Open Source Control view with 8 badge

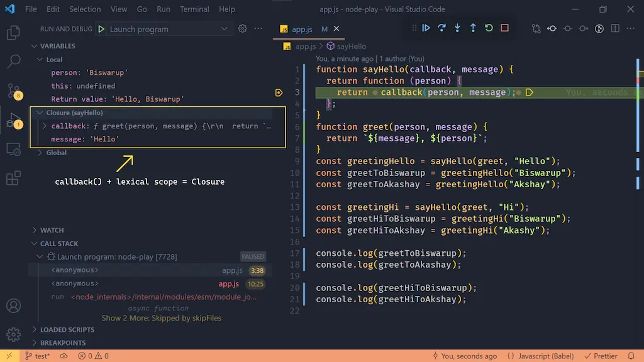pyautogui.click(x=14, y=91)
